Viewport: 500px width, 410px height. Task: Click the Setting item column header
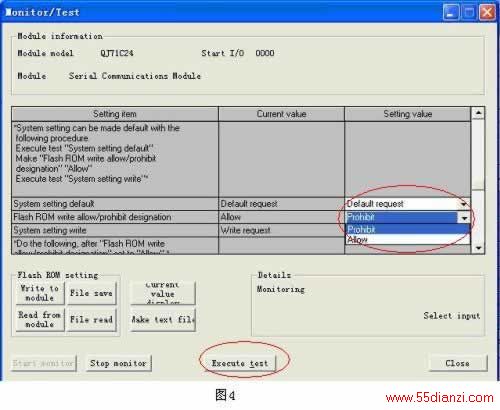pyautogui.click(x=115, y=114)
